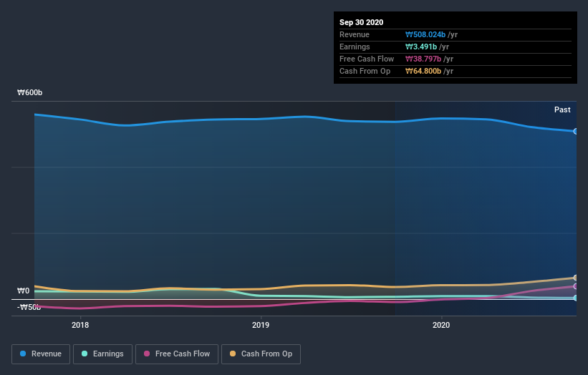Click the Sep 30 2020 tooltip date

pyautogui.click(x=361, y=22)
